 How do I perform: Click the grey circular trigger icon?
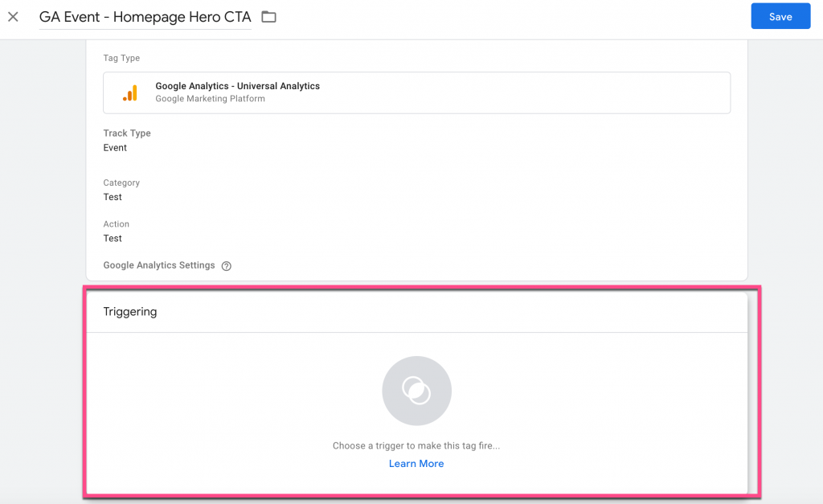pyautogui.click(x=416, y=391)
